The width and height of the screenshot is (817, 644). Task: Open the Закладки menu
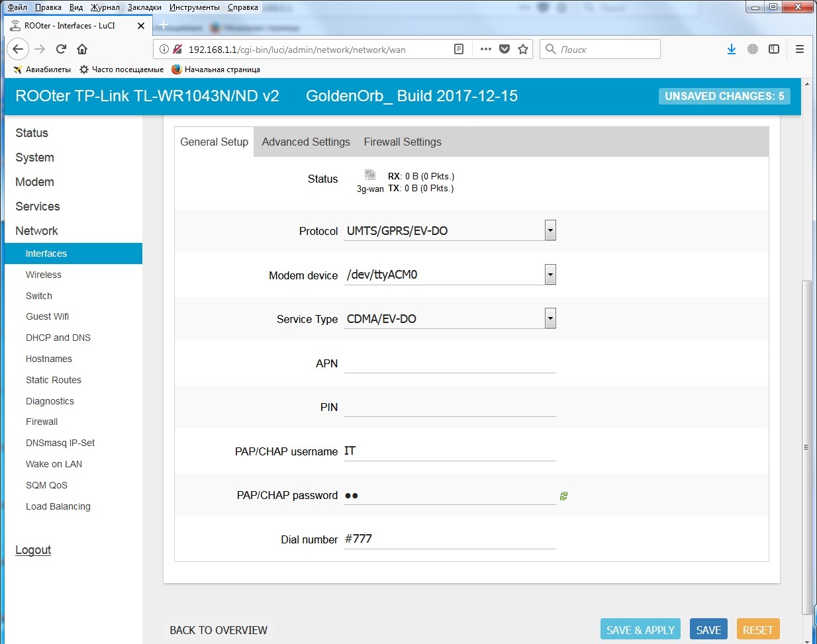pyautogui.click(x=144, y=7)
